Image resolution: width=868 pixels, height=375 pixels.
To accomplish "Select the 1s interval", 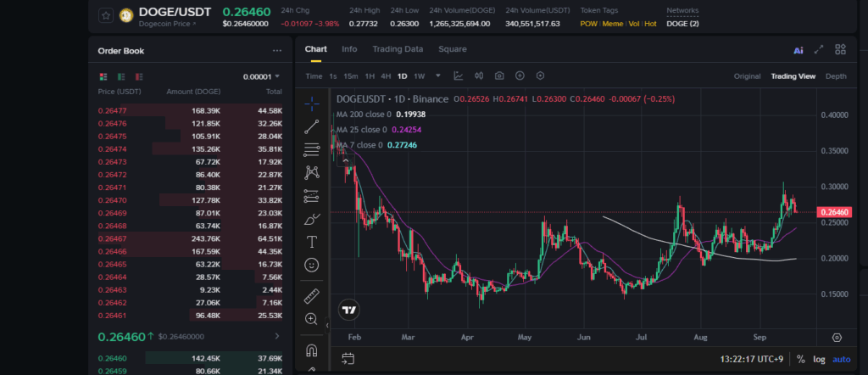I will [x=332, y=76].
